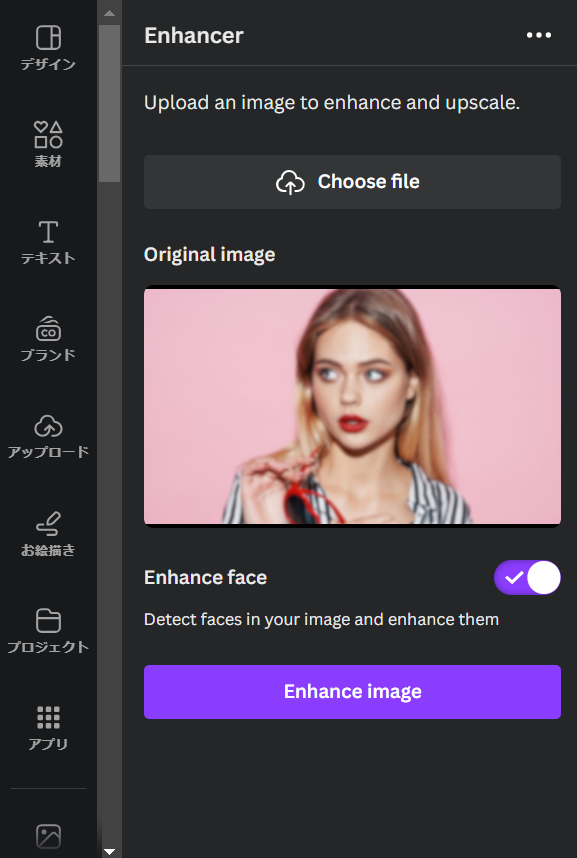Toggle the Enhance face switch
Image resolution: width=577 pixels, height=858 pixels.
click(x=527, y=577)
